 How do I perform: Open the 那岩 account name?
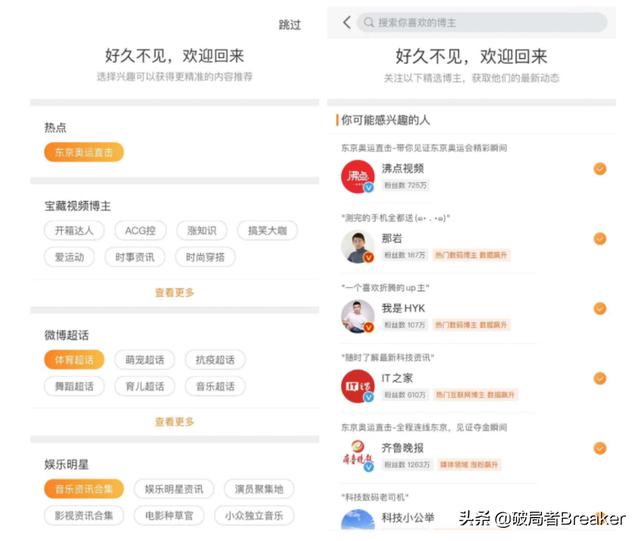click(x=392, y=238)
